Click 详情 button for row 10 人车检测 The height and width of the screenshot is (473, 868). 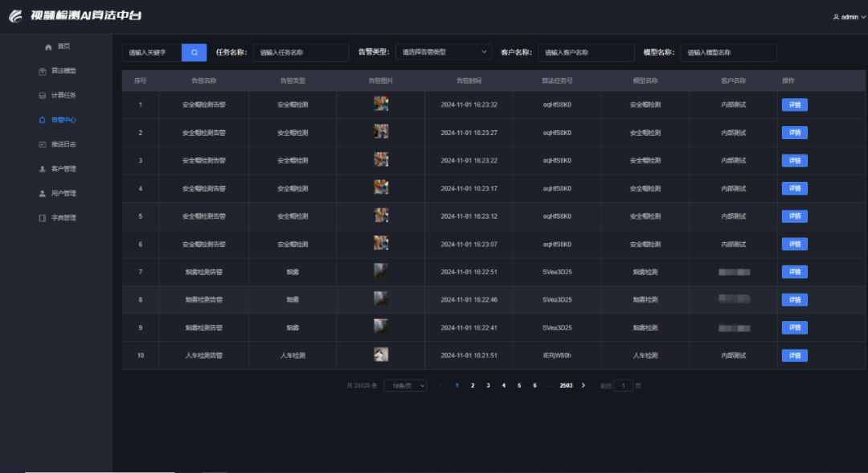point(794,356)
